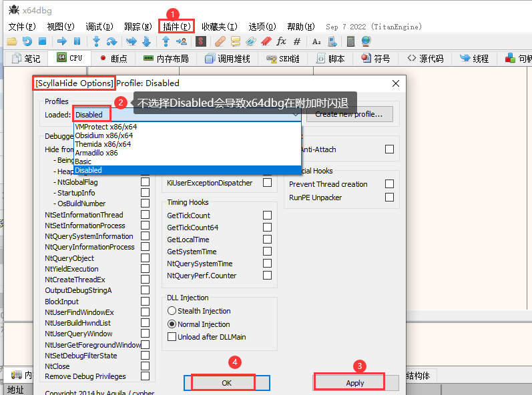Select Stealth Injection radio button
The width and height of the screenshot is (532, 395).
172,310
